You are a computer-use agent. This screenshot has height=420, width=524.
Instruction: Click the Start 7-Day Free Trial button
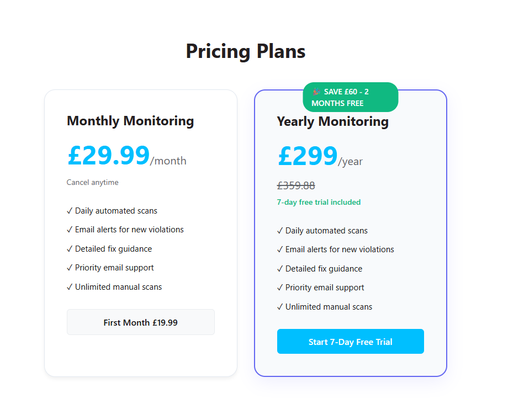point(350,342)
